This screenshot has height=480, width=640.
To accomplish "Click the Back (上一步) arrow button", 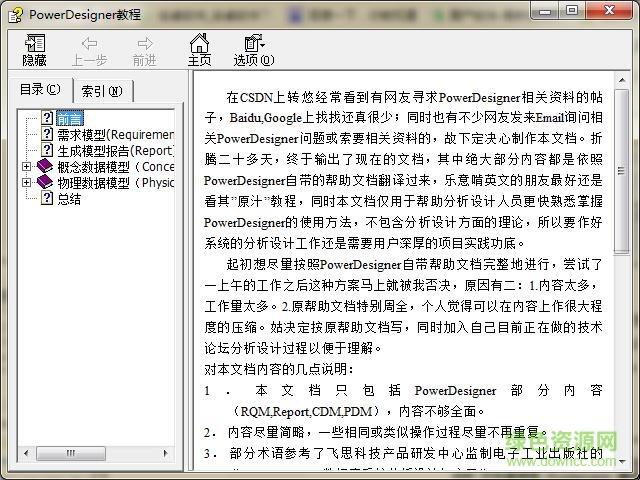I will [89, 51].
